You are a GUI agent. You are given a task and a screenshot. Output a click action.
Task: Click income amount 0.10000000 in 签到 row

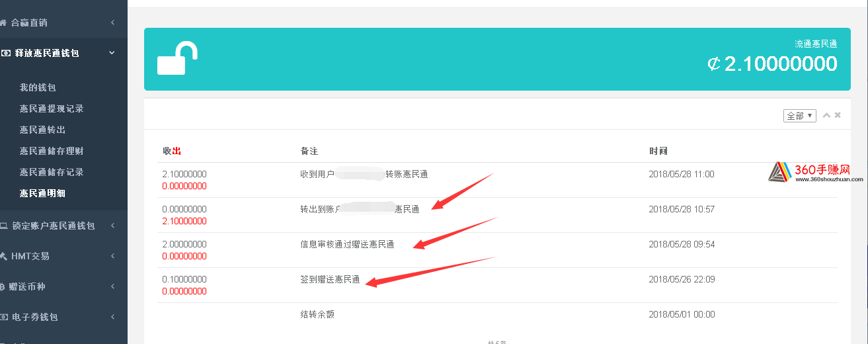click(x=184, y=279)
